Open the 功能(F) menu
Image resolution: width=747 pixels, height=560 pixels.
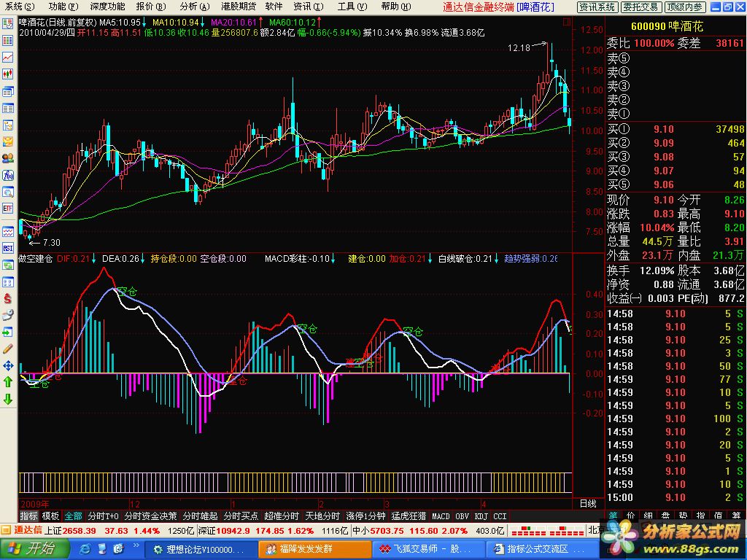point(63,7)
